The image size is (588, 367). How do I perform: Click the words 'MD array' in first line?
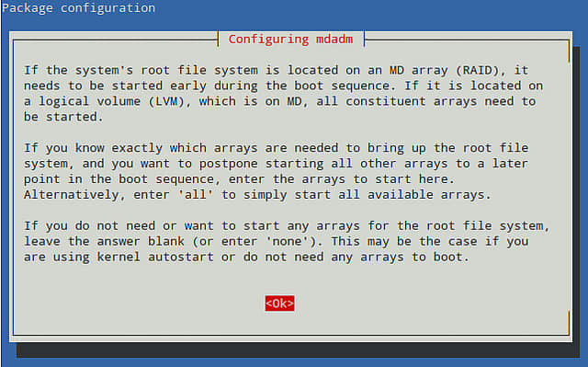(419, 70)
